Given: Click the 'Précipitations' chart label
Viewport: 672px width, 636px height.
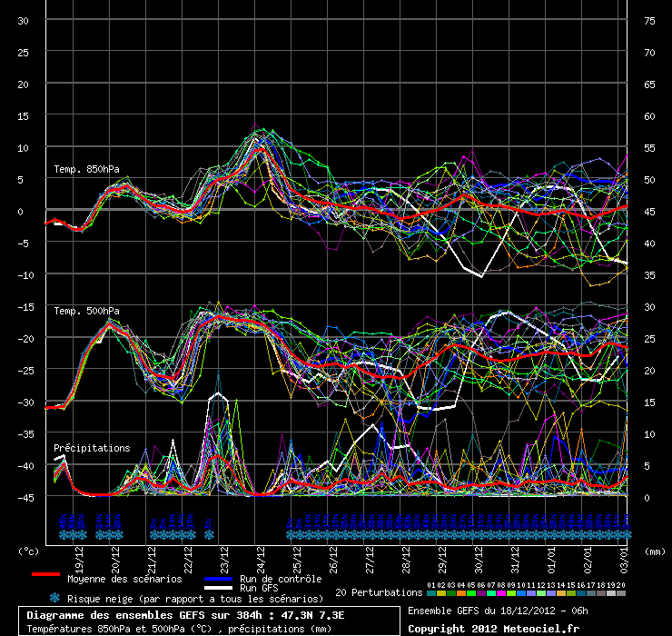Looking at the screenshot, I should (92, 448).
